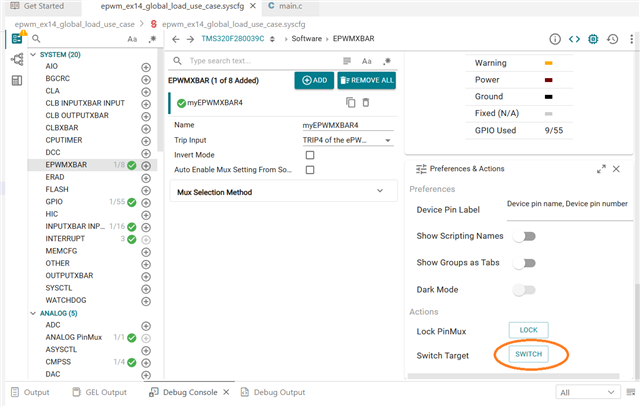
Task: Switch to the Get Started tab
Action: click(38, 6)
